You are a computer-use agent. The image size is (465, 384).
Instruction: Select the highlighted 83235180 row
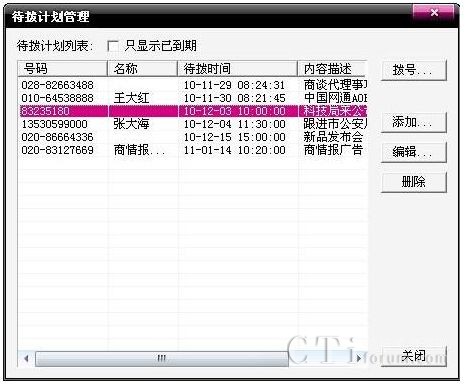click(x=193, y=111)
